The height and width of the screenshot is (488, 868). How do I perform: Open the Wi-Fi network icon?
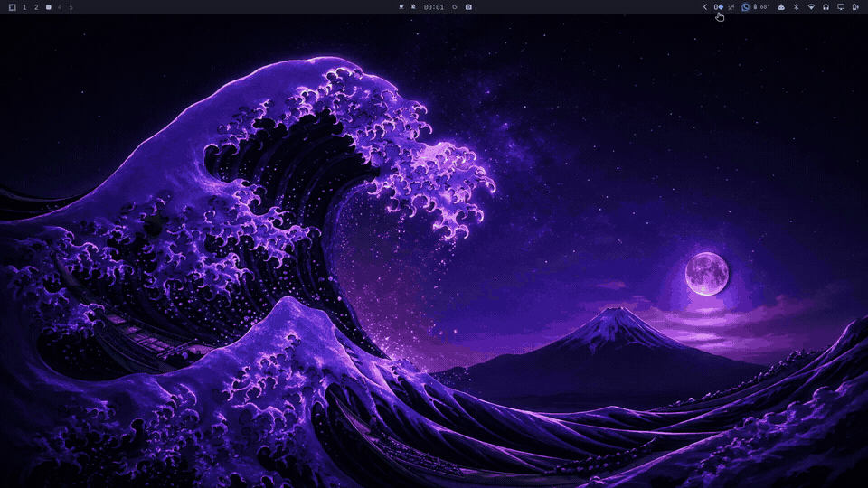tap(811, 7)
